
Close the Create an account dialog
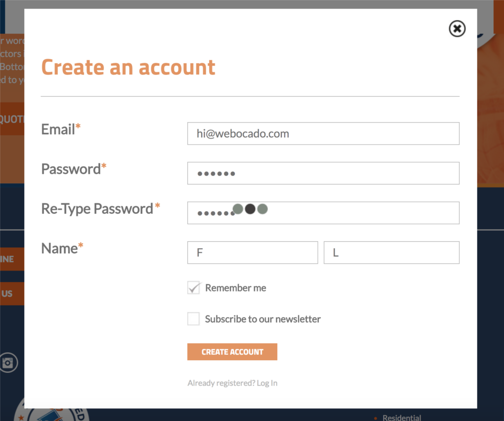point(457,29)
